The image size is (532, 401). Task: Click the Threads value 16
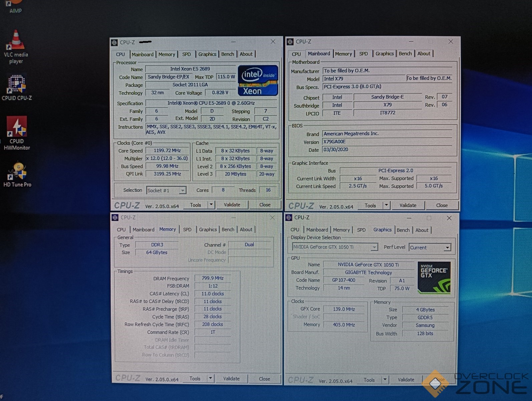tap(268, 190)
